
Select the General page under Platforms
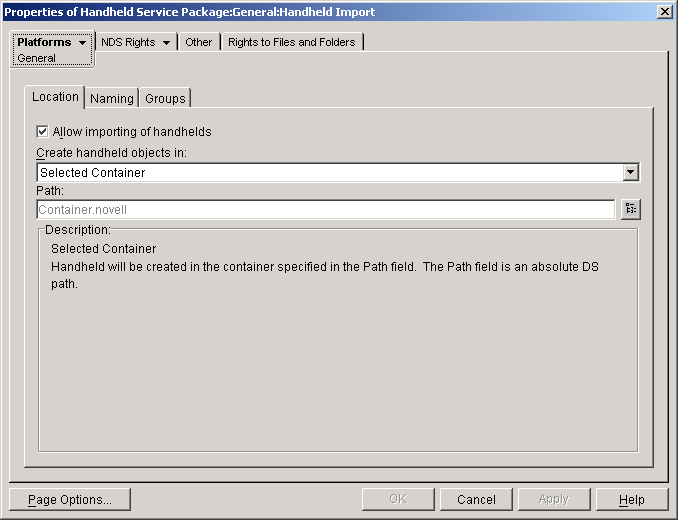(36, 58)
